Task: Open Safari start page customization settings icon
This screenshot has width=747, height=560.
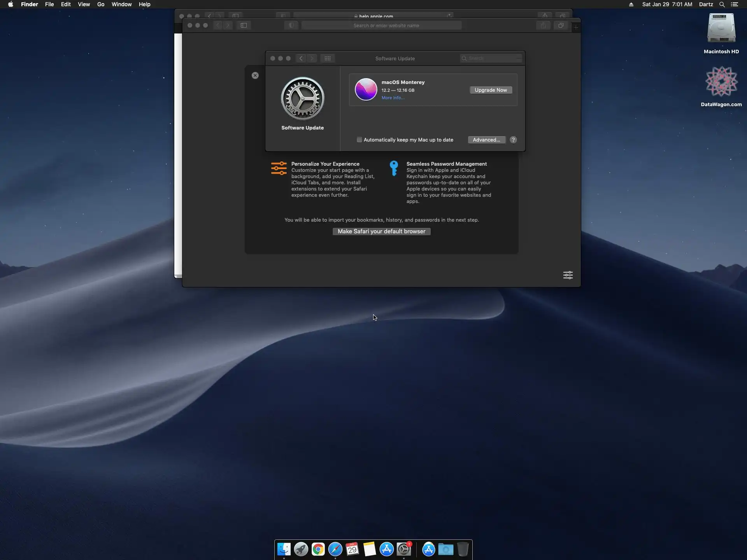Action: point(568,275)
